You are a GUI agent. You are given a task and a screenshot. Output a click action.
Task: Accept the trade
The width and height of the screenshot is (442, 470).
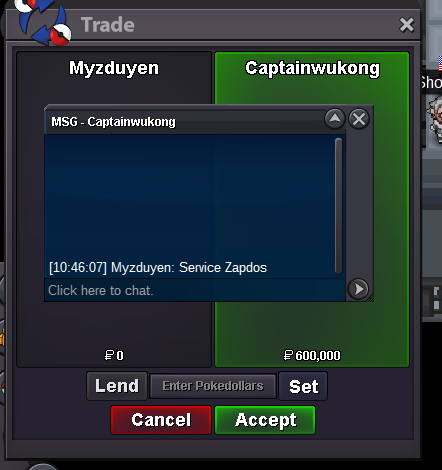(x=265, y=420)
